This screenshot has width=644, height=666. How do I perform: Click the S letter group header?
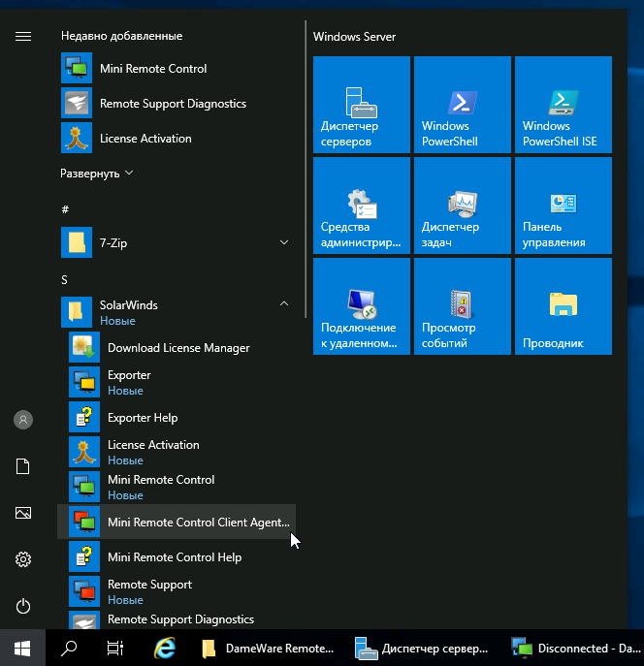pos(64,280)
